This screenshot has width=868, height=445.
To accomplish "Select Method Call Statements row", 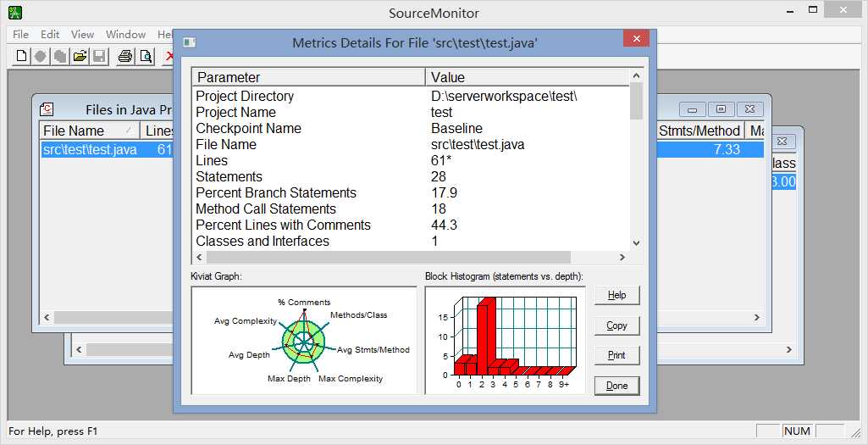I will click(266, 209).
